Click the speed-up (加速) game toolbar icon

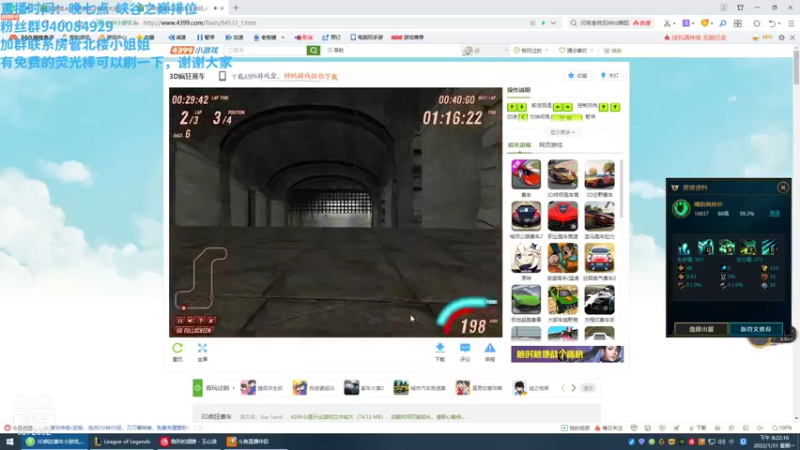click(x=234, y=37)
